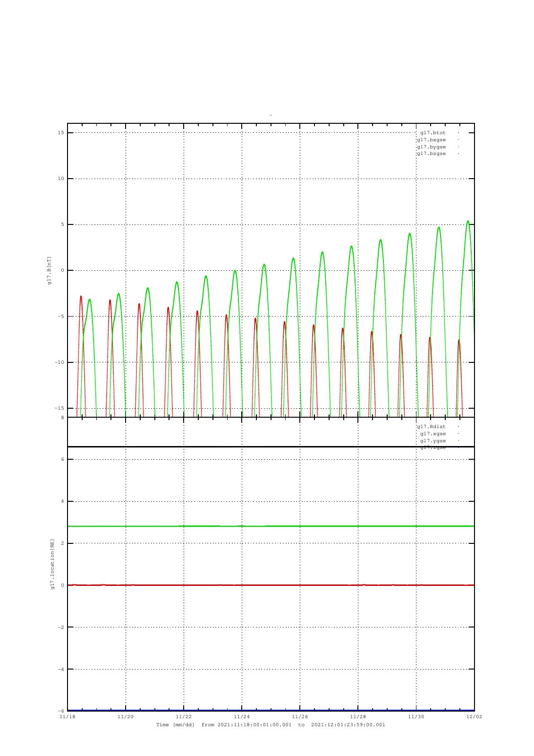
Task: Click the 6 tick label on location axis
Action: click(x=62, y=459)
